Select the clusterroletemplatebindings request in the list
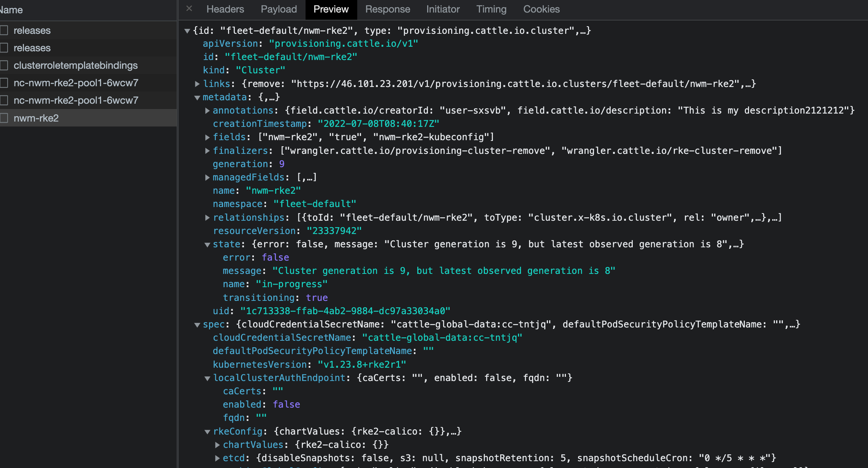The width and height of the screenshot is (868, 468). [76, 65]
